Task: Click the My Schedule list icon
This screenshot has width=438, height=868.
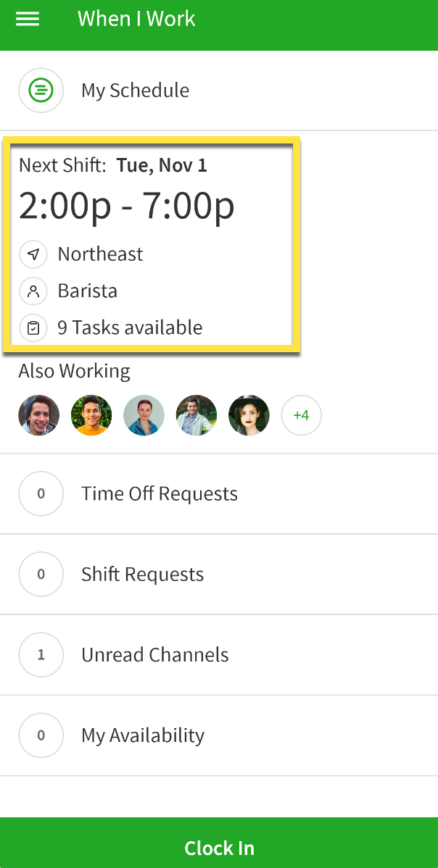Action: [41, 90]
